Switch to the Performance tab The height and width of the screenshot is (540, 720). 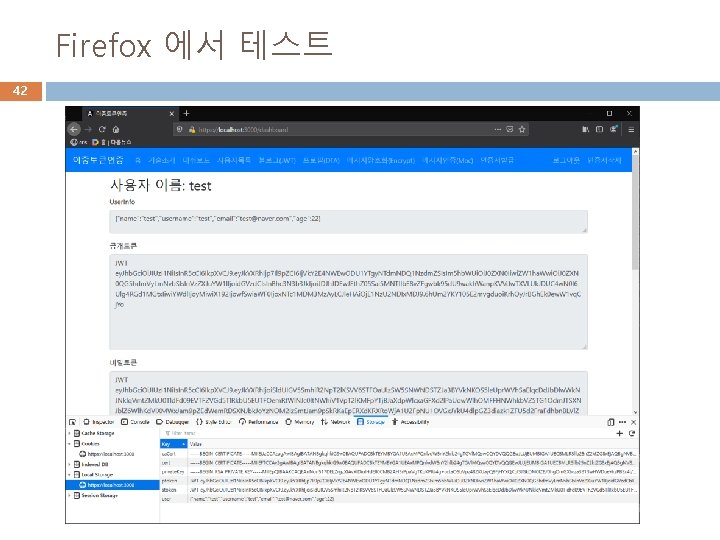click(259, 422)
